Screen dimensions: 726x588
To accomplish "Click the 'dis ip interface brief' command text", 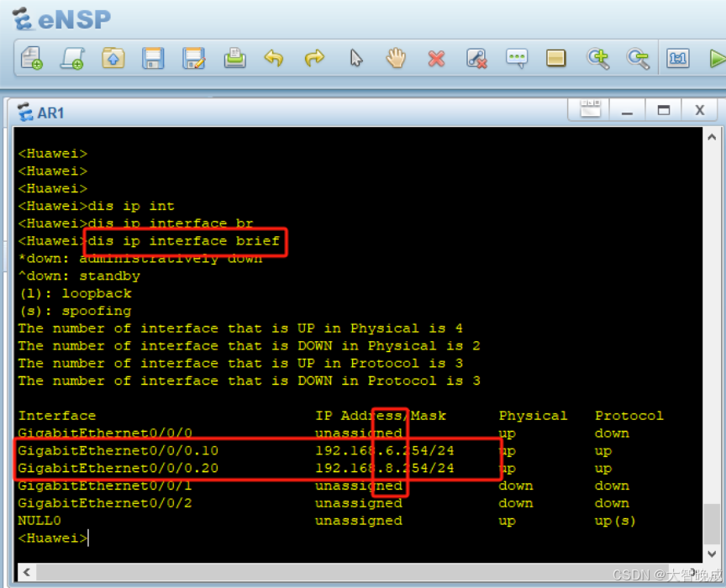I will click(184, 241).
